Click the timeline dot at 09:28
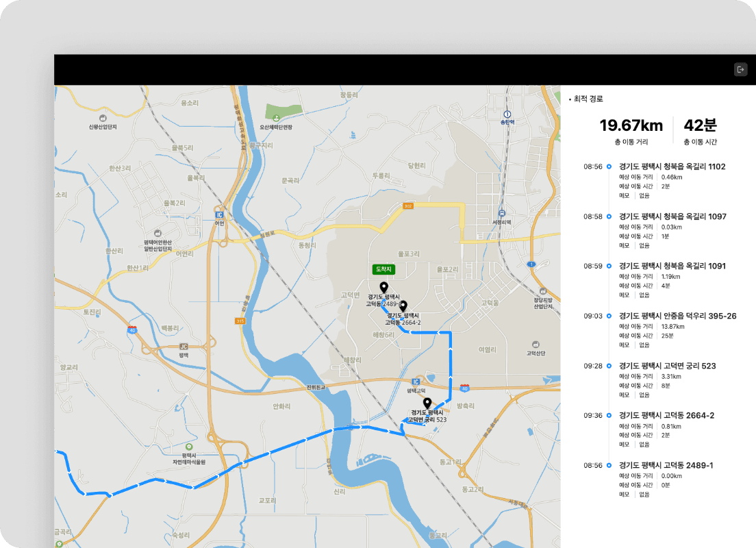Image resolution: width=756 pixels, height=548 pixels. tap(609, 366)
